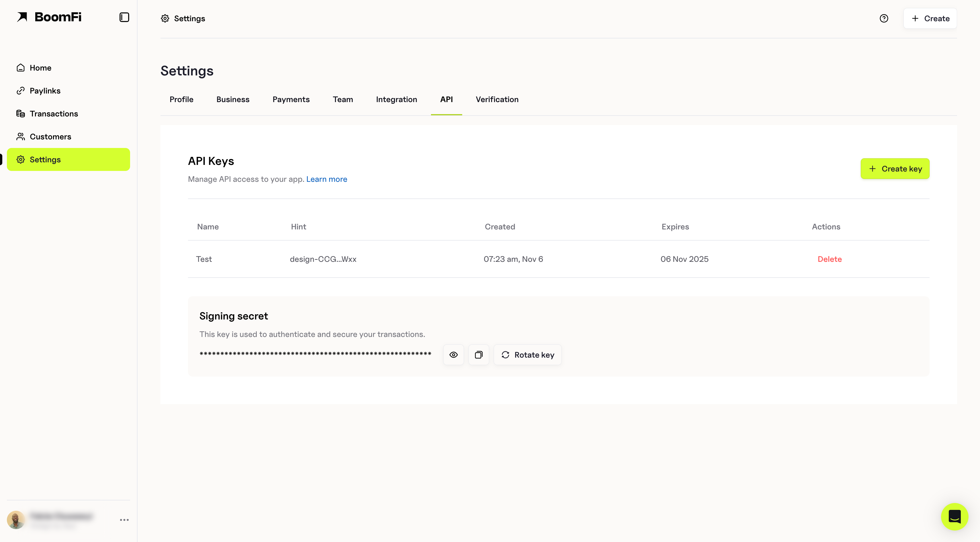Switch to the Verification tab
Viewport: 980px width, 542px height.
(x=497, y=99)
